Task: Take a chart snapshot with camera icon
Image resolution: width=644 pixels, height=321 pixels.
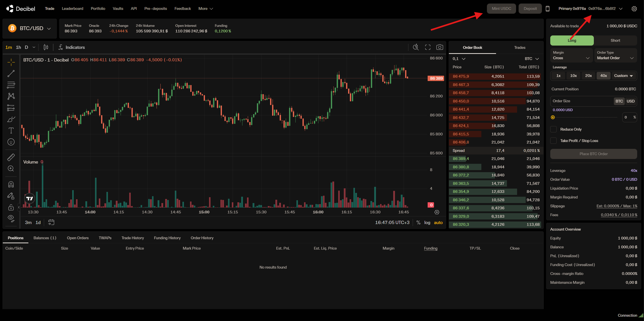Action: (x=440, y=47)
